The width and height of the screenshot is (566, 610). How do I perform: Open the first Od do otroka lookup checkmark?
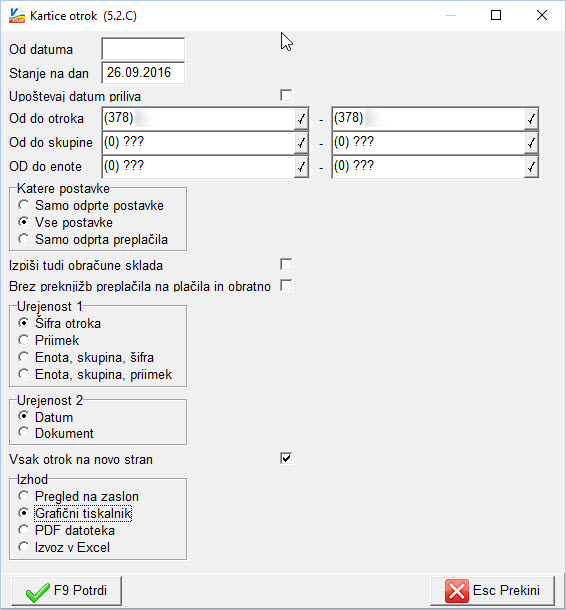[x=301, y=119]
